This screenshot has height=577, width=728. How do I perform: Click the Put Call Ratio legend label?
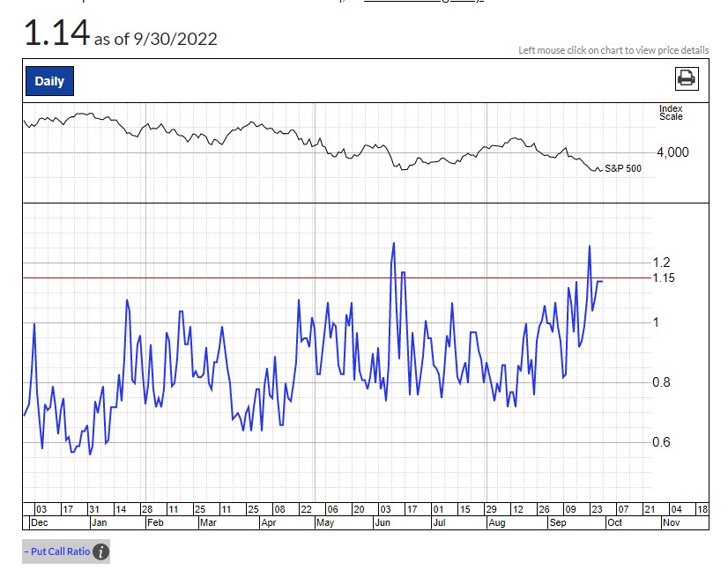pyautogui.click(x=57, y=552)
